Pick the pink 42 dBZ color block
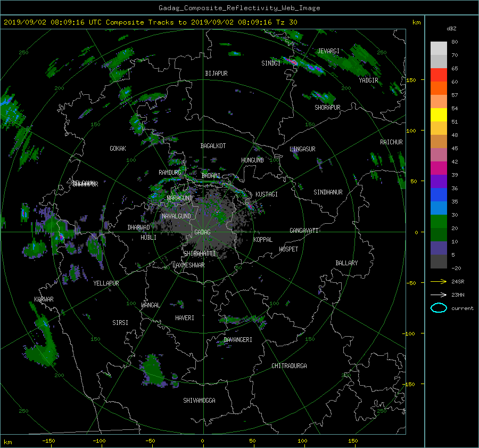Viewport: 479px width, 448px height. 439,154
